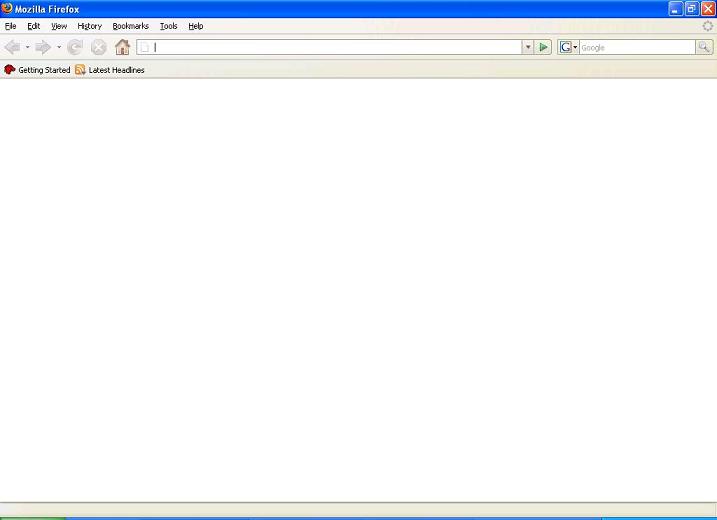Stop loading with the Stop button
Viewport: 717px width, 520px height.
98,47
